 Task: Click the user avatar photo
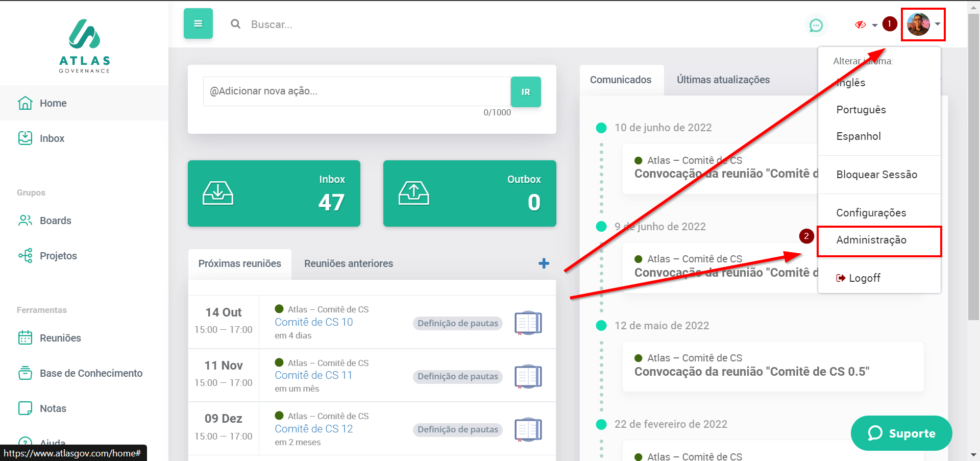tap(918, 24)
